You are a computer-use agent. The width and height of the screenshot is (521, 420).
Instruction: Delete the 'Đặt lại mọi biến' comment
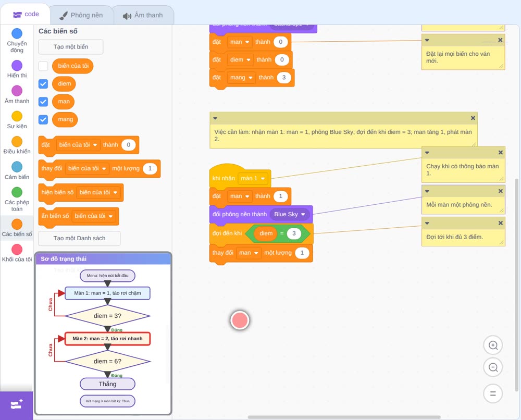point(500,40)
